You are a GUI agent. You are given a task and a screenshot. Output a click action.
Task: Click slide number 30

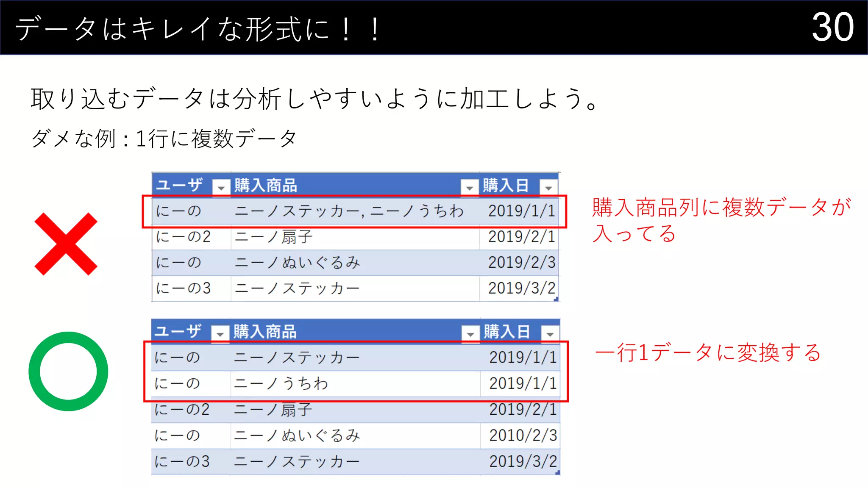(x=832, y=27)
